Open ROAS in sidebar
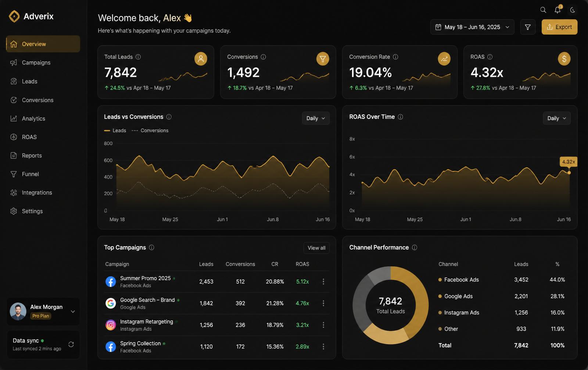This screenshot has width=588, height=370. (43, 137)
